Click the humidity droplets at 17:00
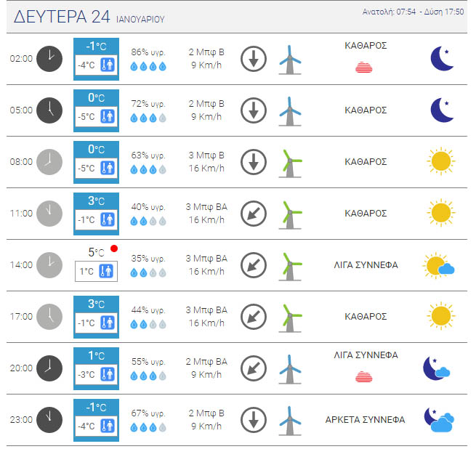476x449 pixels. tap(148, 324)
